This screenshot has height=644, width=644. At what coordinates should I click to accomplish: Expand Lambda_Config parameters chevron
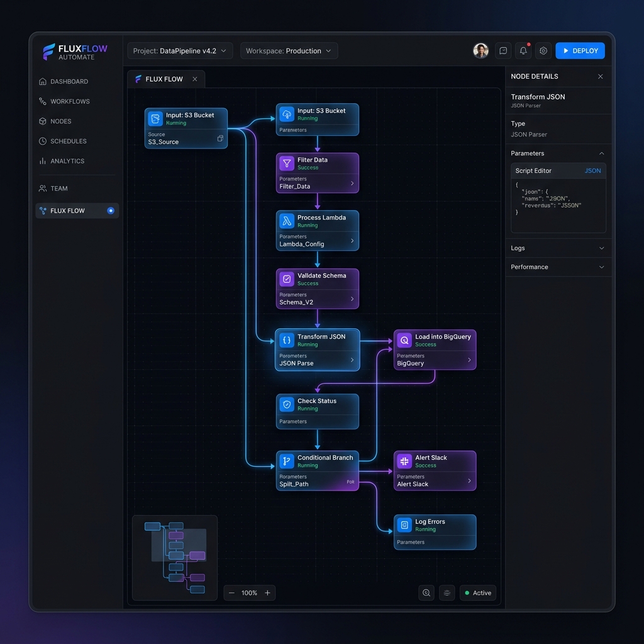coord(352,241)
